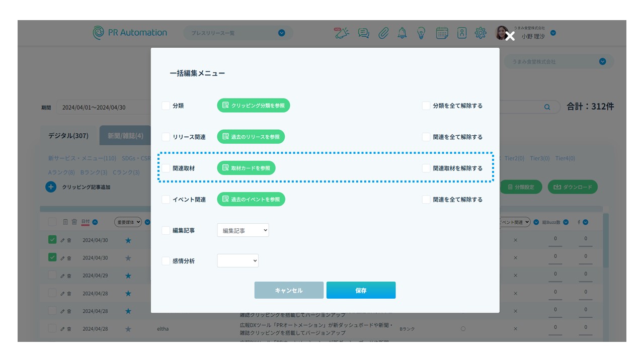Open the notifications bell icon

pyautogui.click(x=402, y=33)
